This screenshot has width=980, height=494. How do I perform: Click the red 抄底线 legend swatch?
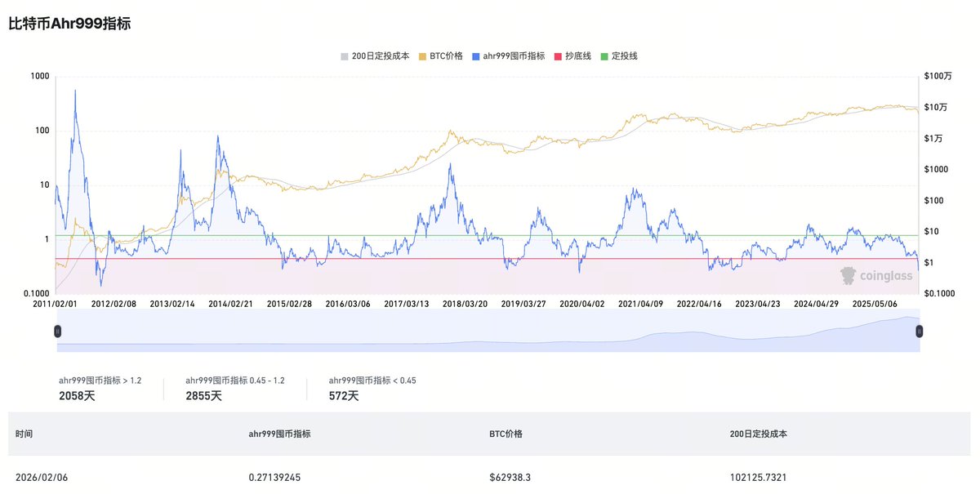click(x=558, y=56)
